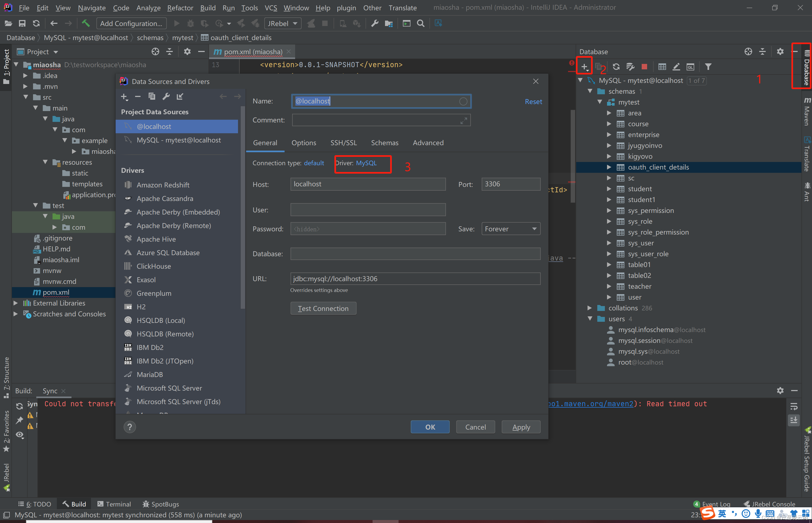This screenshot has height=523, width=812.
Task: Click the duplicate data source icon in dialog
Action: (152, 97)
